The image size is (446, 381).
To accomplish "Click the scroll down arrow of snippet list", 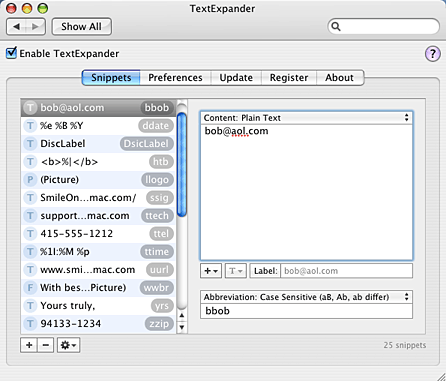I will pyautogui.click(x=182, y=327).
